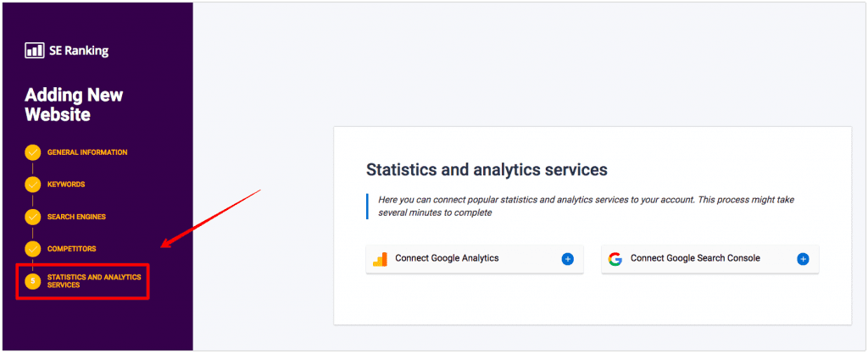Click the checkmark circle beside Competitors
The width and height of the screenshot is (868, 353).
click(x=33, y=249)
